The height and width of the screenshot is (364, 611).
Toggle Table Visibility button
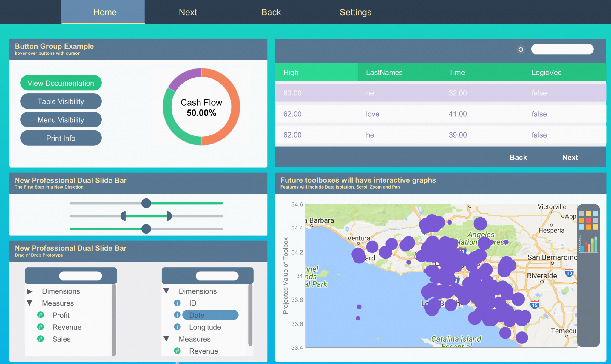point(61,101)
